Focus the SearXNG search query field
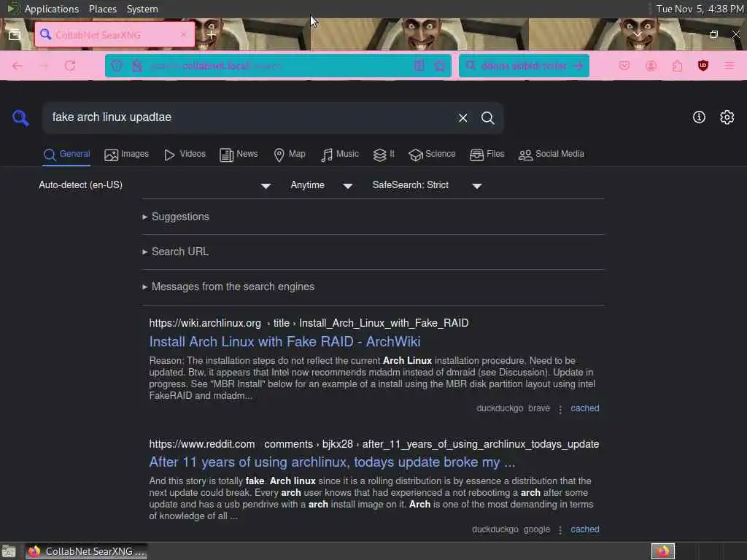 pos(248,117)
